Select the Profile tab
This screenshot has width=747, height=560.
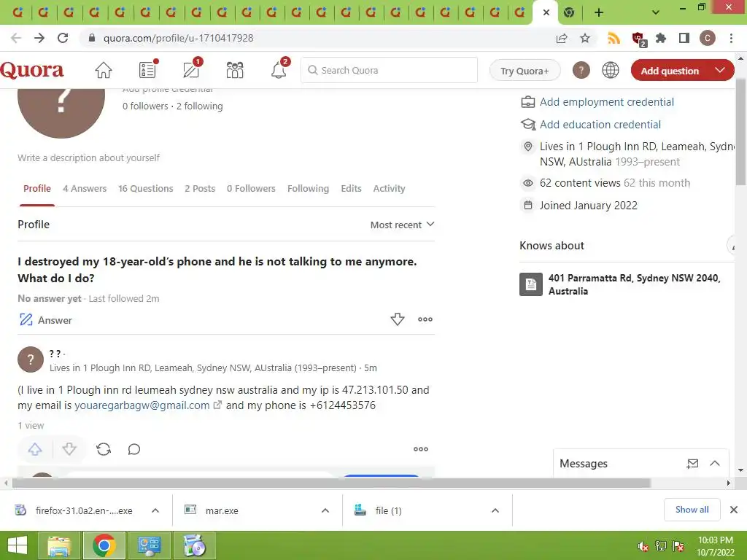37,189
